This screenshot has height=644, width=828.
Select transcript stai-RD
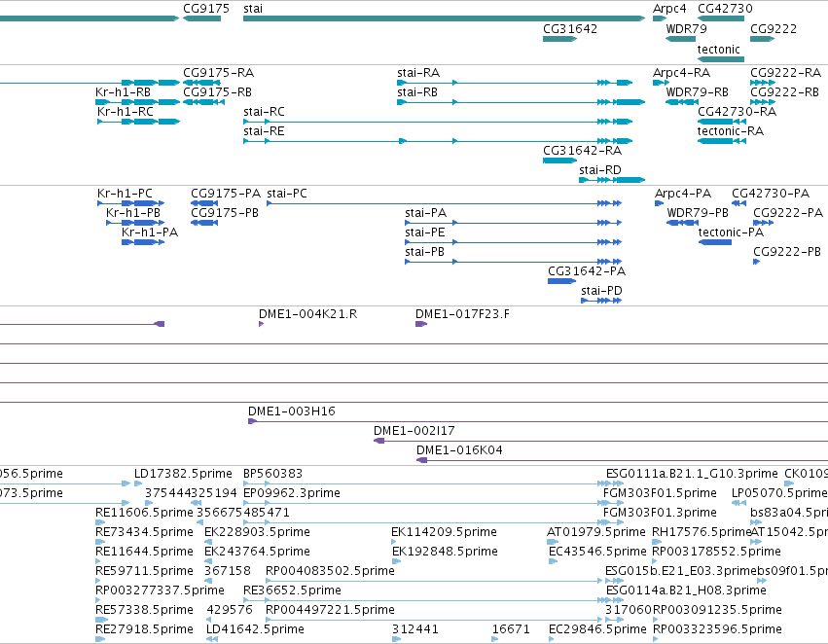[612, 180]
